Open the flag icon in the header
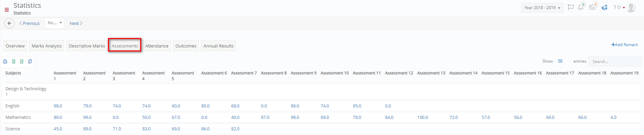 click(571, 7)
